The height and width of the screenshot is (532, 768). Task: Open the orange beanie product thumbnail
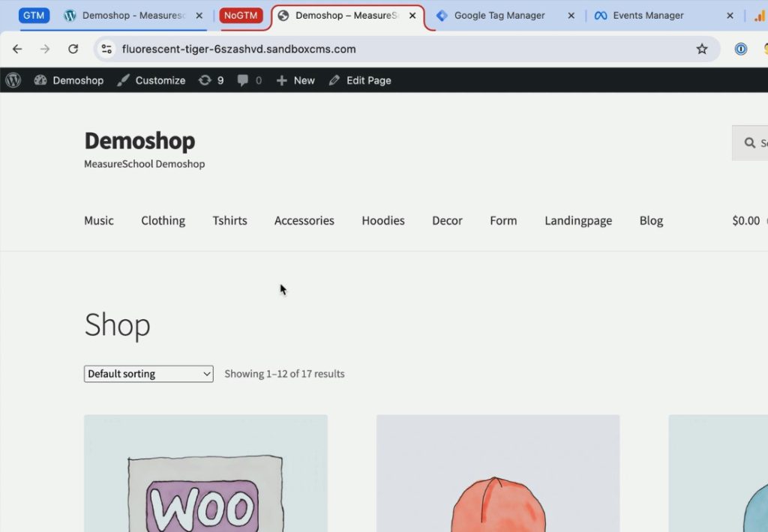(498, 474)
